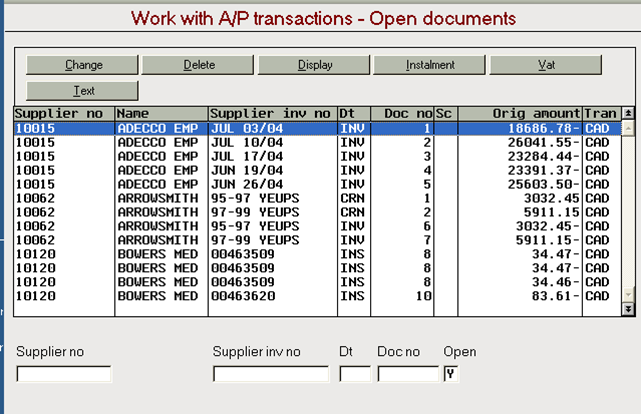Screen dimensions: 641x414
Task: Click the Supplier no input field
Action: tap(64, 374)
